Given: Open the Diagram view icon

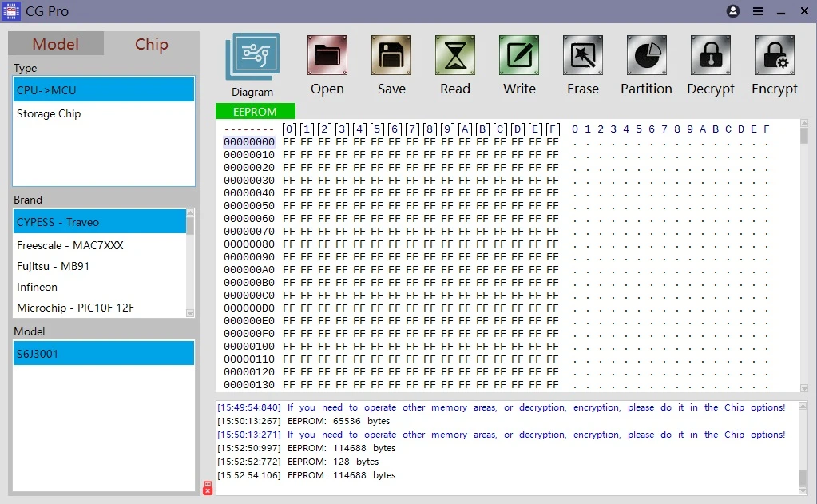Looking at the screenshot, I should coord(252,56).
